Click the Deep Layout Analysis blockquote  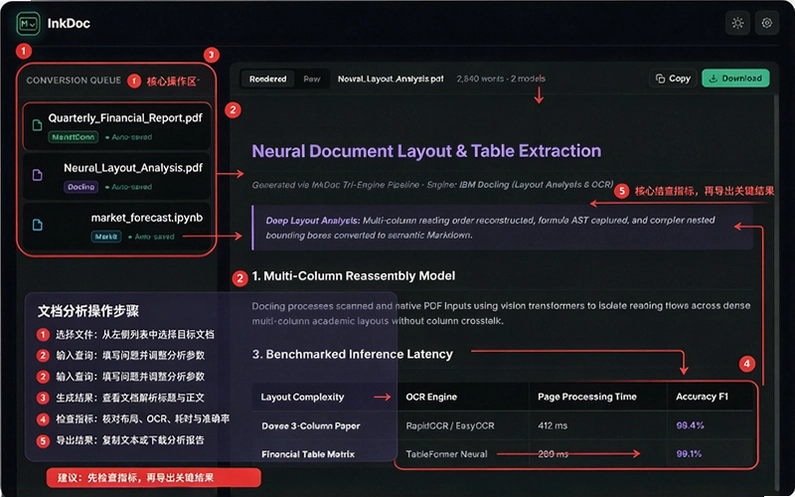tap(502, 228)
